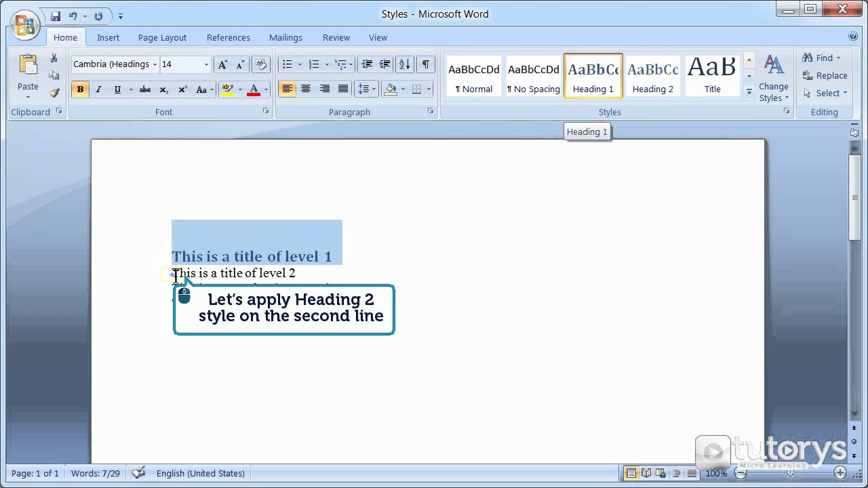Screen dimensions: 868x488
Task: Click Replace in Editing group
Action: tap(825, 75)
